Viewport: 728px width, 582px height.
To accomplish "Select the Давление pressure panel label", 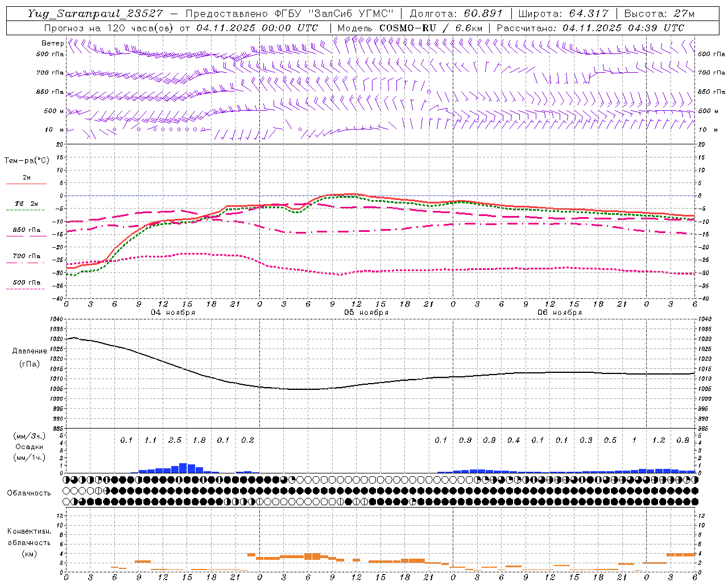I will [30, 351].
